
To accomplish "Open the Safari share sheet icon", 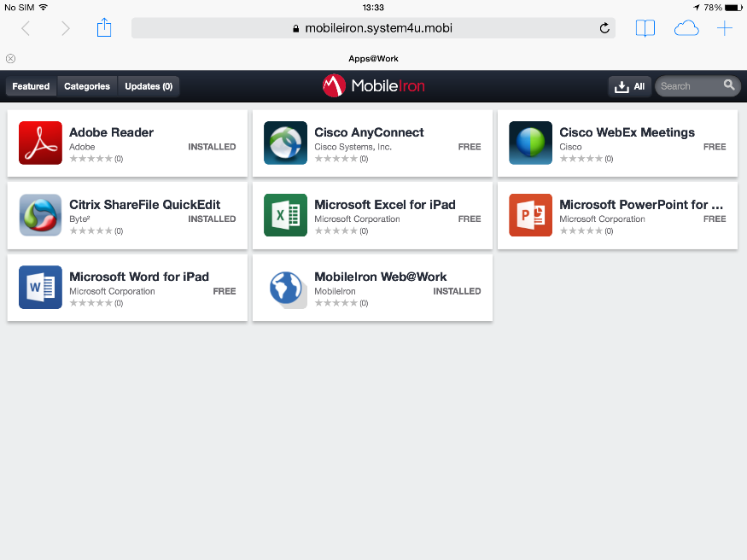I will 104,27.
